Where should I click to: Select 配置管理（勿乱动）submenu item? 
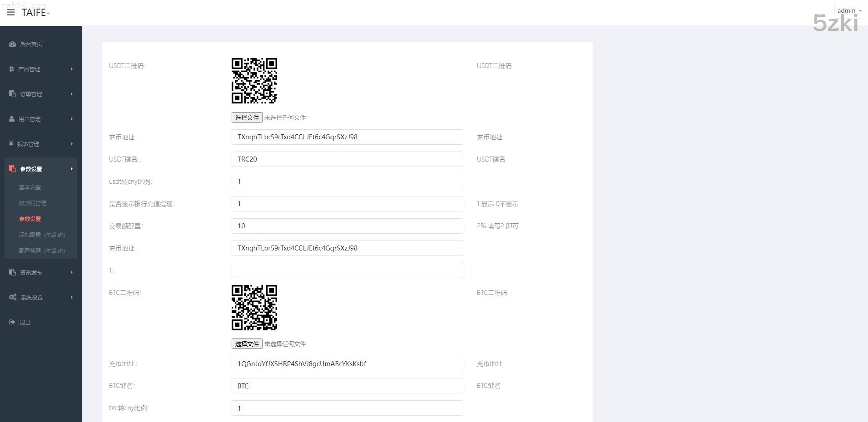click(x=42, y=250)
